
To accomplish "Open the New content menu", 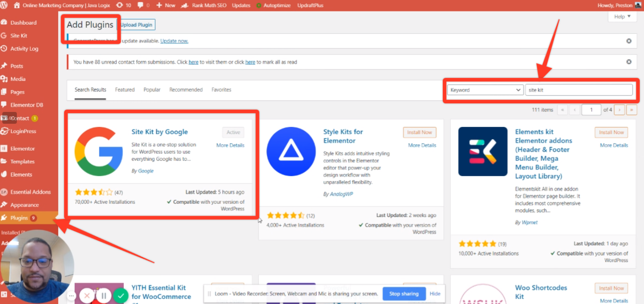I will tap(166, 5).
